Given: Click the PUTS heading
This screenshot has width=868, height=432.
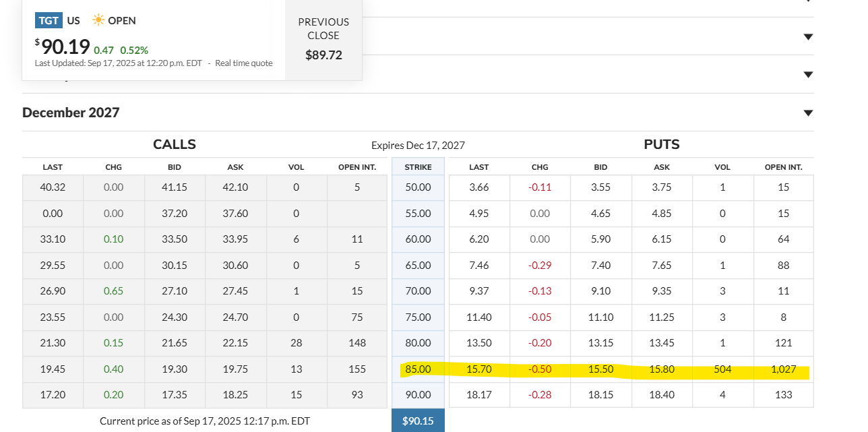Looking at the screenshot, I should 661,144.
